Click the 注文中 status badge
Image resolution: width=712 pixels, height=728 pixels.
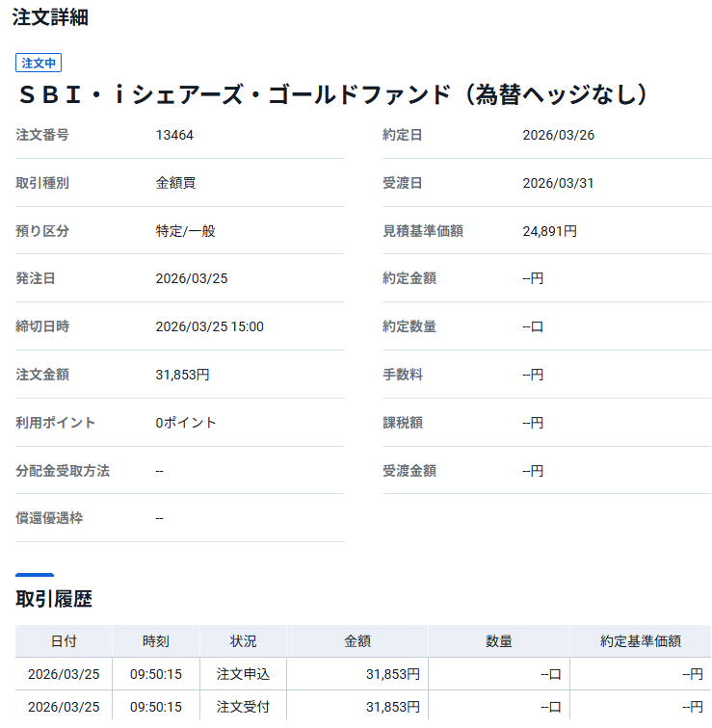coord(39,63)
